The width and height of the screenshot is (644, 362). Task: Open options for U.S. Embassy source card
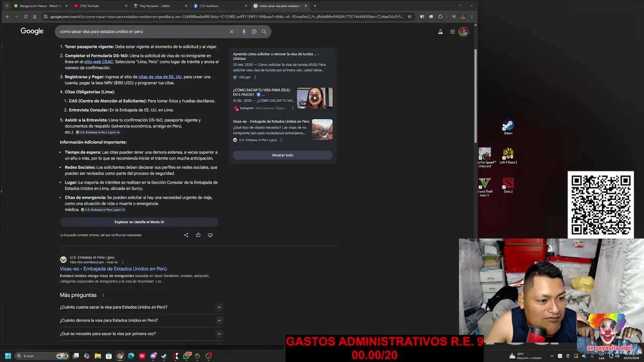click(x=281, y=140)
